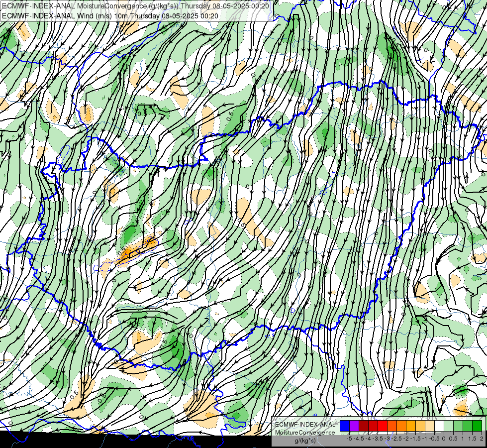This screenshot has width=487, height=448.
Task: Click the -5 tick label on legend
Action: (349, 439)
